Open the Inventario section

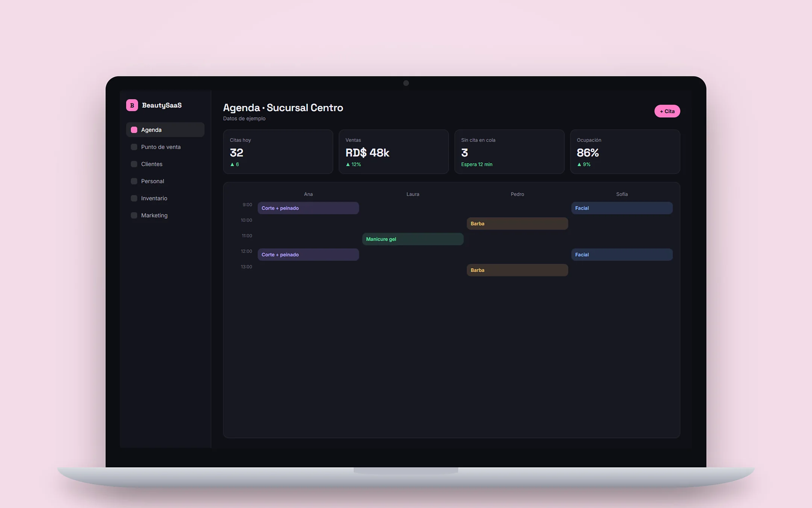(165, 198)
